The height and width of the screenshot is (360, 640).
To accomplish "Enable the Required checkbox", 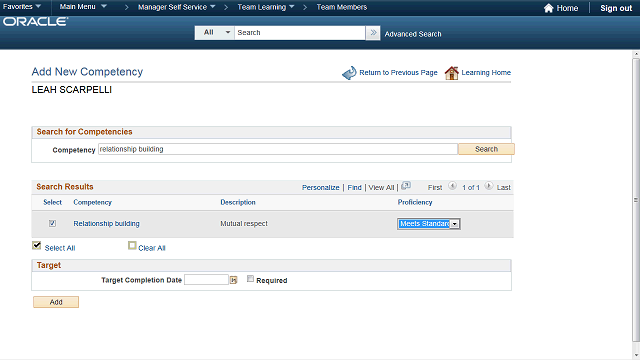I will click(250, 279).
